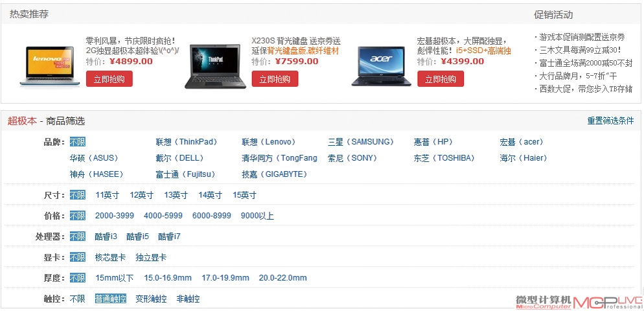Filter by brand 联想（Lenovo）
Image resolution: width=644 pixels, height=311 pixels.
pos(269,142)
